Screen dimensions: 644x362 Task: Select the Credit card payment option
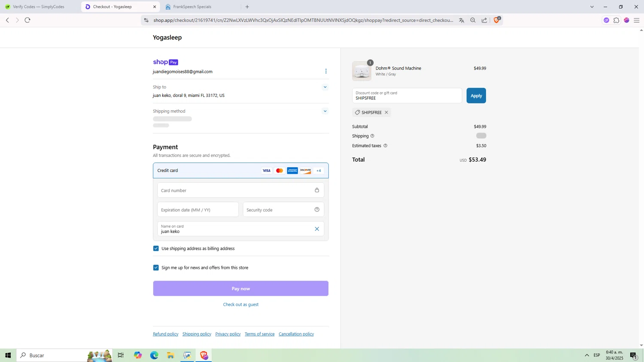tap(241, 170)
